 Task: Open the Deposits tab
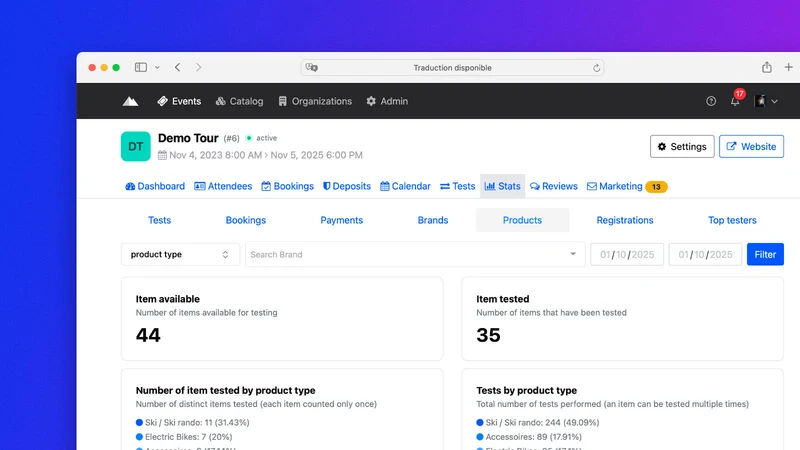pos(346,186)
